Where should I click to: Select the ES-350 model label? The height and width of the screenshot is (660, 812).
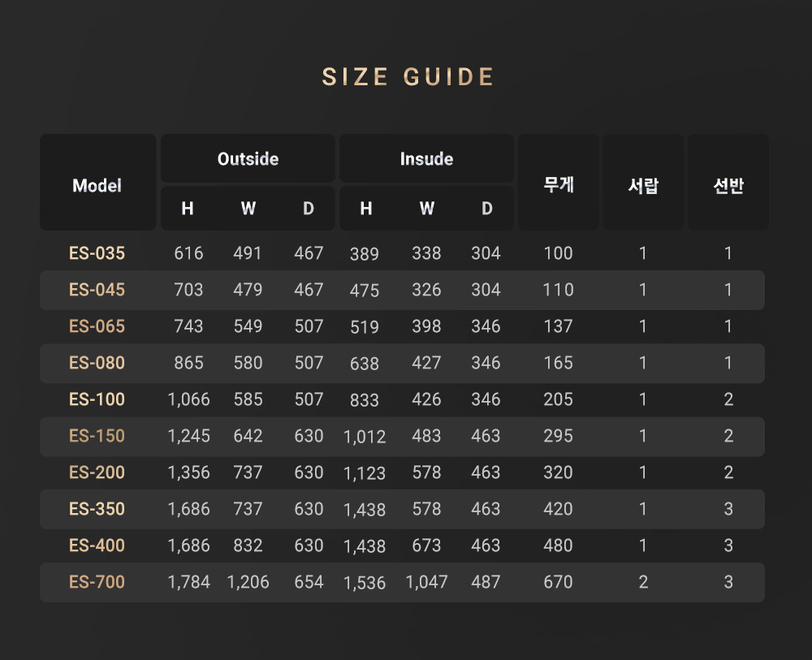pyautogui.click(x=97, y=509)
